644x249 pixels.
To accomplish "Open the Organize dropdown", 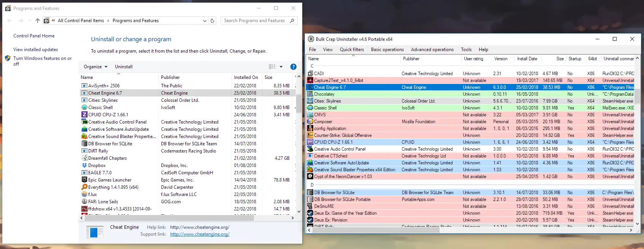I will pyautogui.click(x=96, y=67).
